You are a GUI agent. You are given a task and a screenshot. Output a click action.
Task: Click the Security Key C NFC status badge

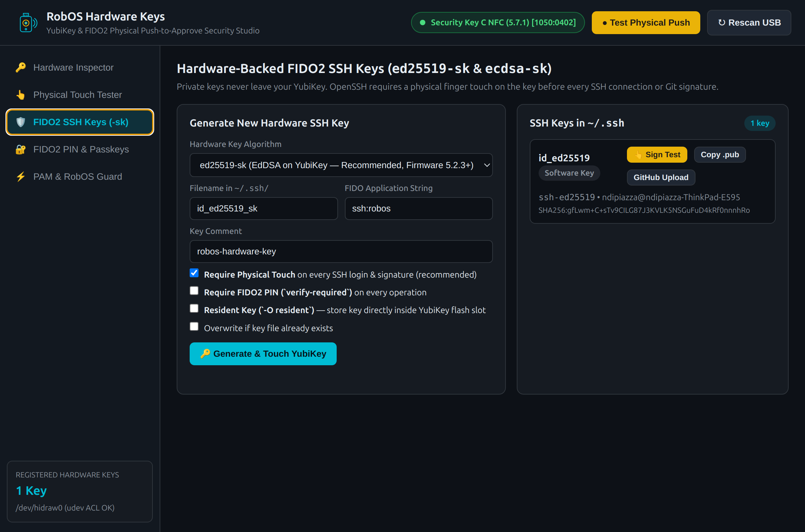(x=498, y=23)
